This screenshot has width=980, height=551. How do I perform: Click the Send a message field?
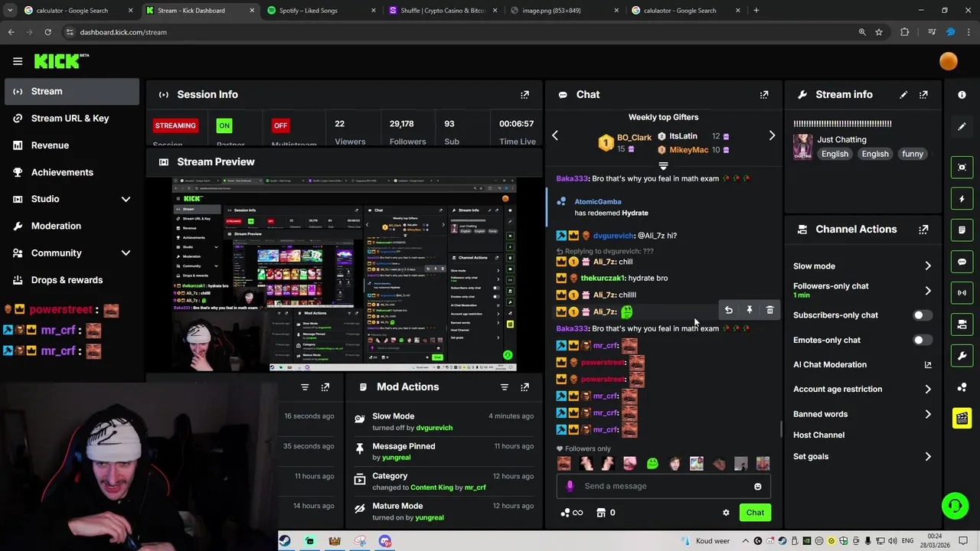click(x=662, y=487)
